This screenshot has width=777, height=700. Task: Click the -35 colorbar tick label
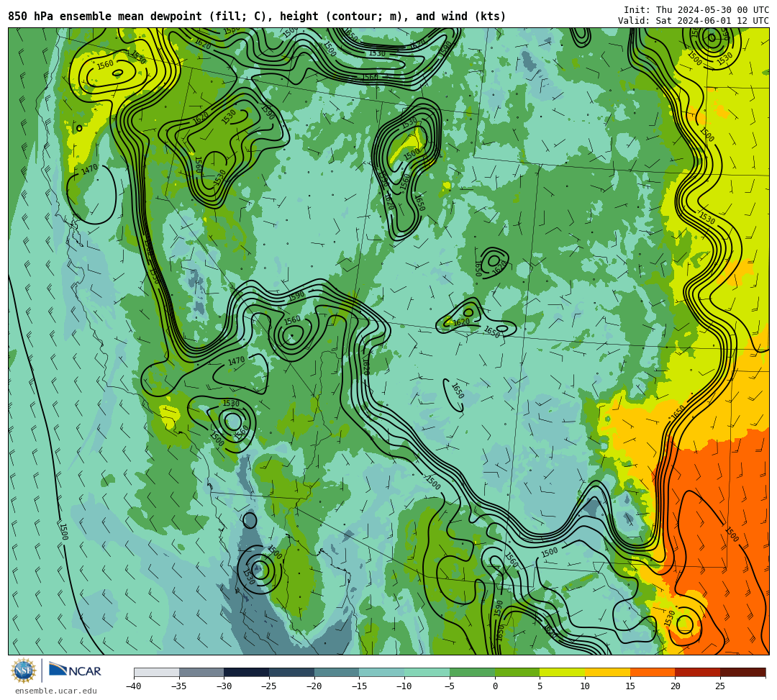178,686
